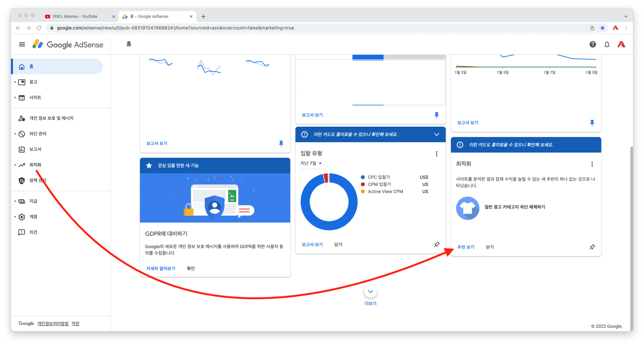Collapse the 입찰 유형 card banner chevron

pyautogui.click(x=436, y=134)
